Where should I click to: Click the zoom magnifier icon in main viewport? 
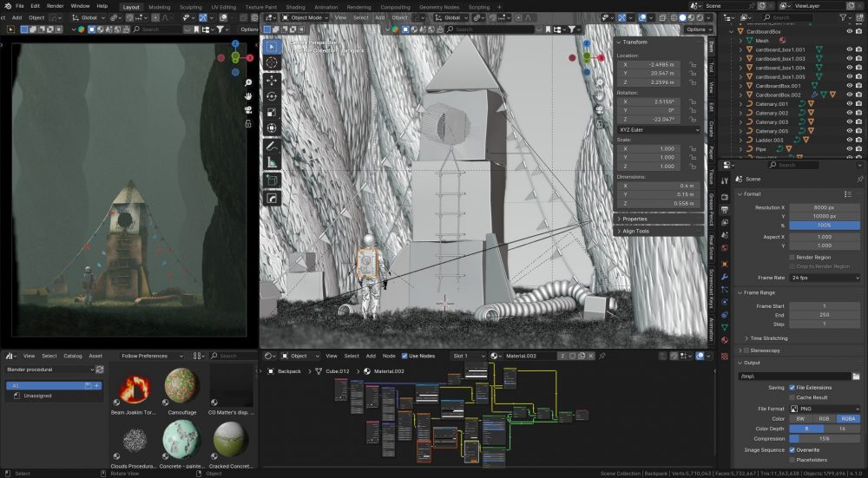pyautogui.click(x=600, y=82)
